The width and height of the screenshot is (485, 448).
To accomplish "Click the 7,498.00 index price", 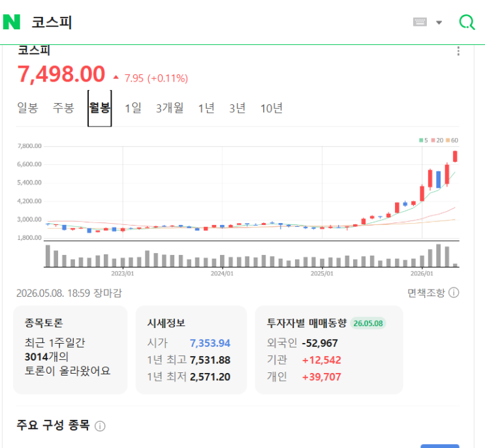I will click(x=61, y=74).
